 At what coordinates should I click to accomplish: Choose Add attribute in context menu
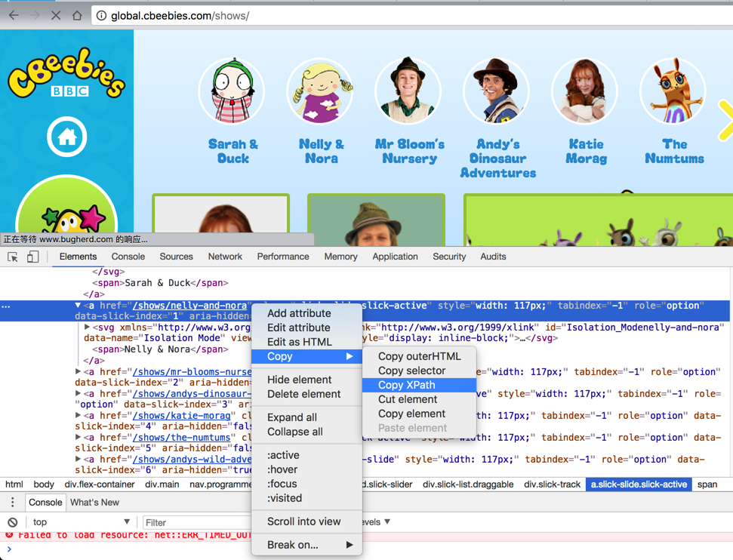(306, 313)
